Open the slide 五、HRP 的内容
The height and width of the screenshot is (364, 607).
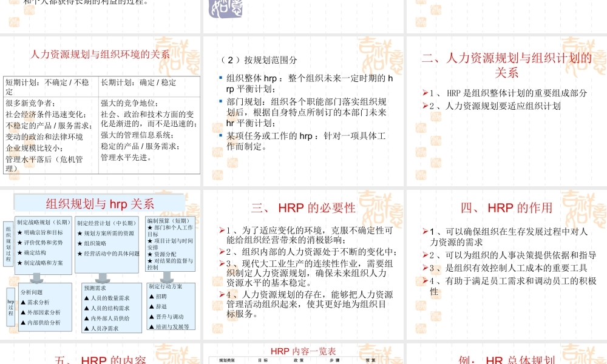pyautogui.click(x=100, y=354)
